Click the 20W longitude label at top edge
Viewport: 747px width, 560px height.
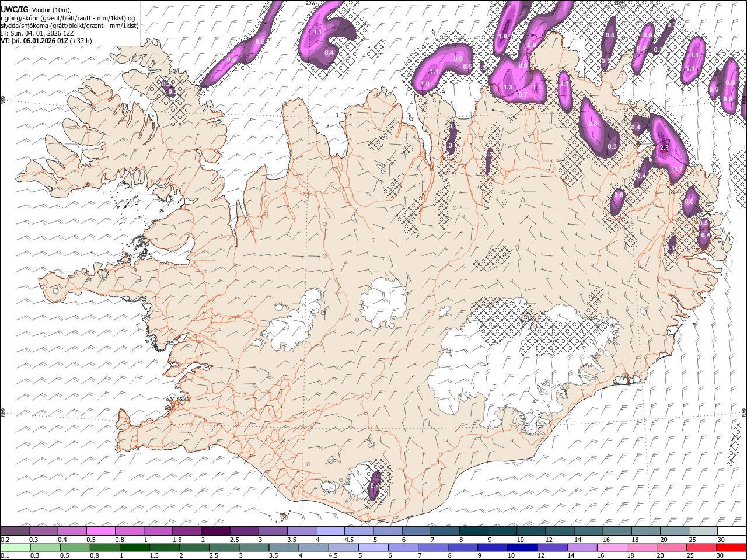pos(310,3)
